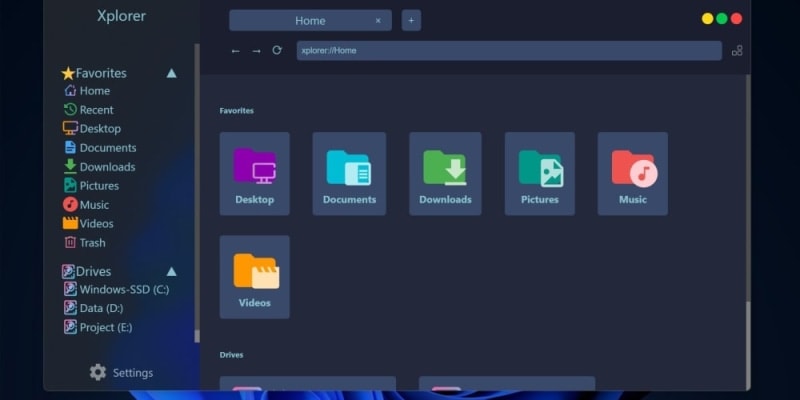The height and width of the screenshot is (400, 800).
Task: Select Trash in sidebar favorites
Action: [92, 242]
